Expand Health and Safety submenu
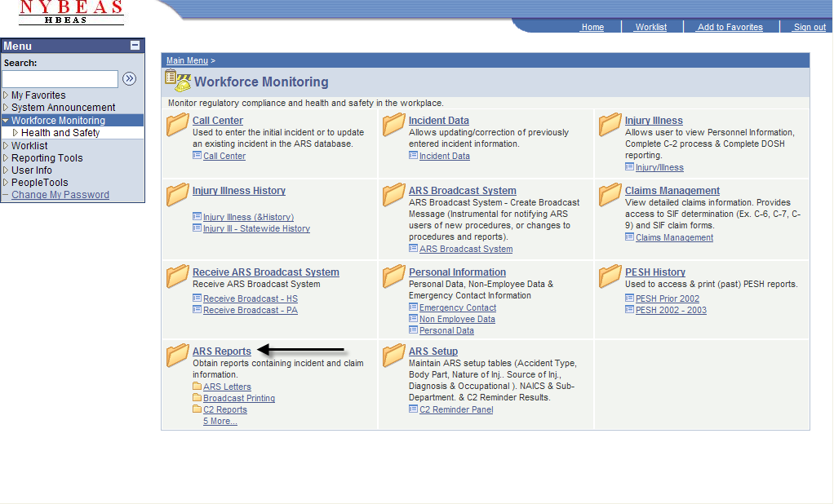 point(16,132)
